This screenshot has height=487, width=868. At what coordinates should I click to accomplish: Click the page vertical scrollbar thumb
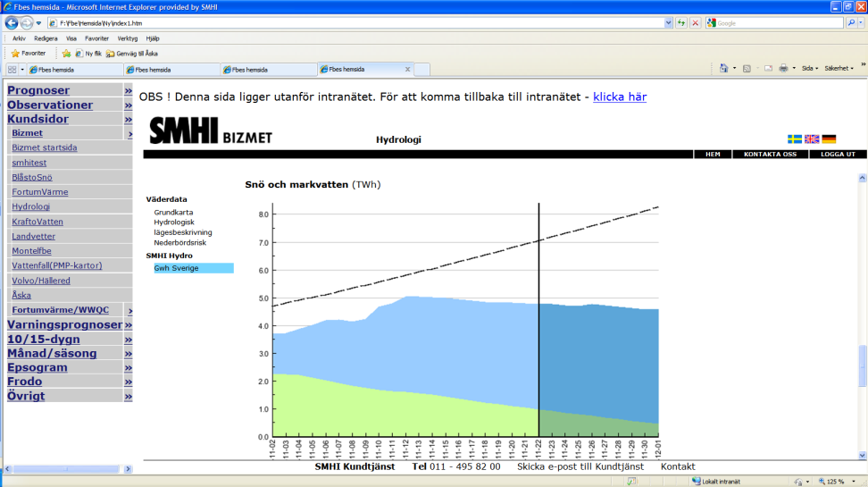862,365
